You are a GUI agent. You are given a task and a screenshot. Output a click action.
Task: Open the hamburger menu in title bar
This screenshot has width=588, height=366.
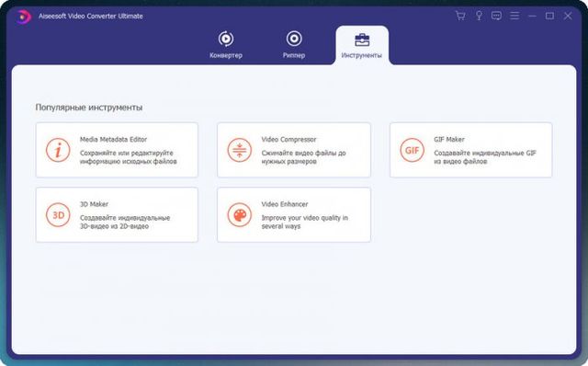514,16
